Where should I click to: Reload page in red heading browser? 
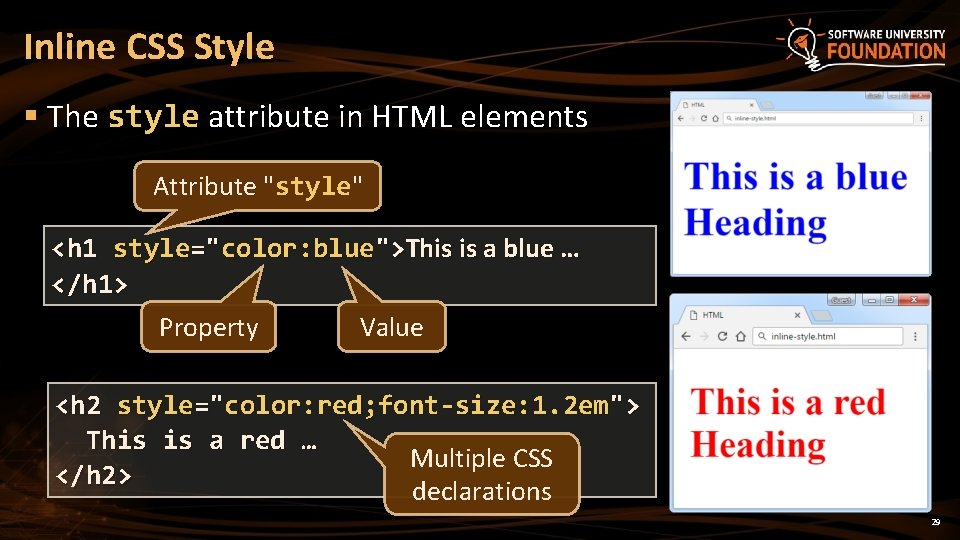pyautogui.click(x=722, y=336)
